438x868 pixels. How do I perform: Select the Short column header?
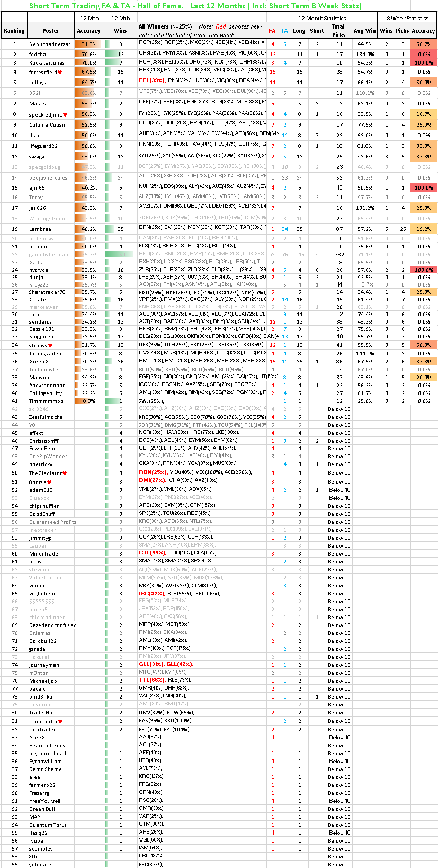(x=317, y=31)
